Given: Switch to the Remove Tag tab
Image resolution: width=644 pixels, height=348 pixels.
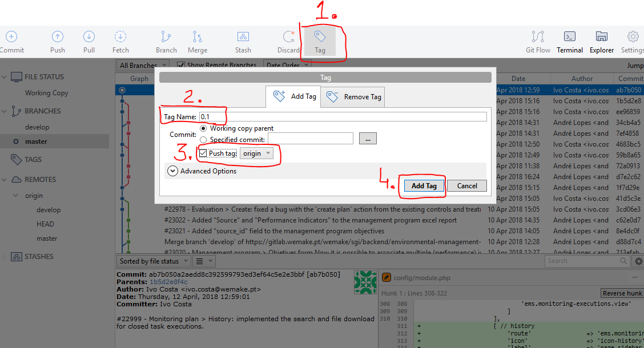Looking at the screenshot, I should click(x=355, y=97).
